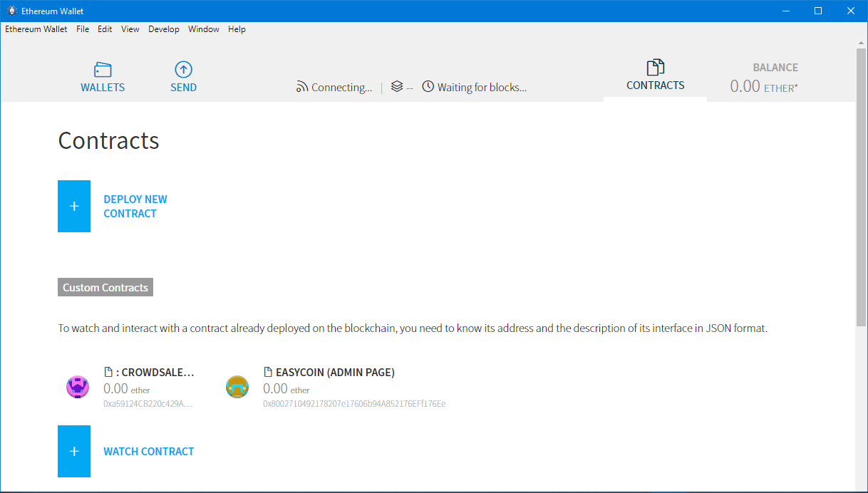Click the Waiting for blocks... text

(482, 88)
